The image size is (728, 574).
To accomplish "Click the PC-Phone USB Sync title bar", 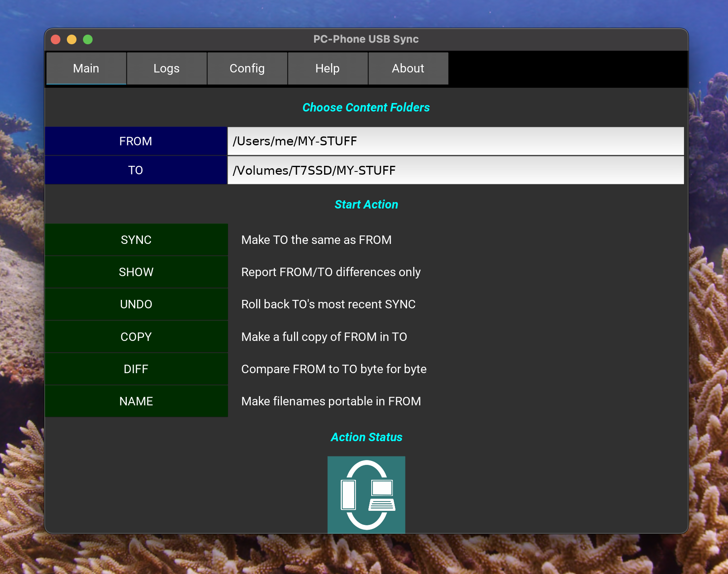I will coord(366,39).
